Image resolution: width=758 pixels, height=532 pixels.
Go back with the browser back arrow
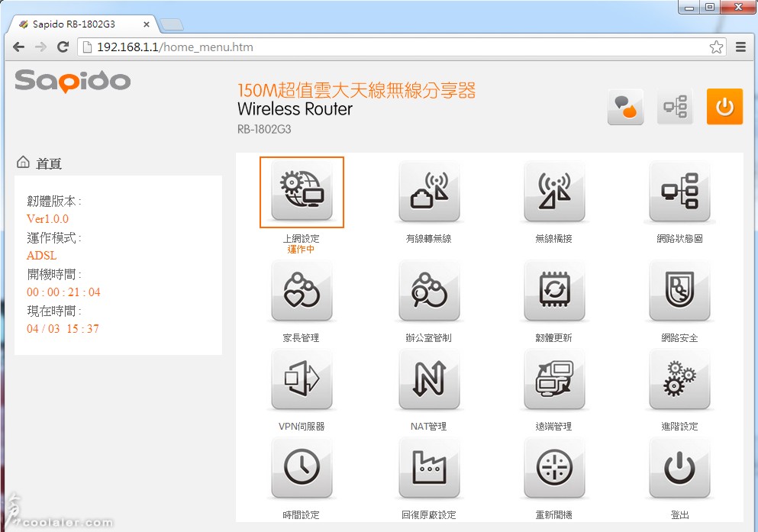coord(18,47)
